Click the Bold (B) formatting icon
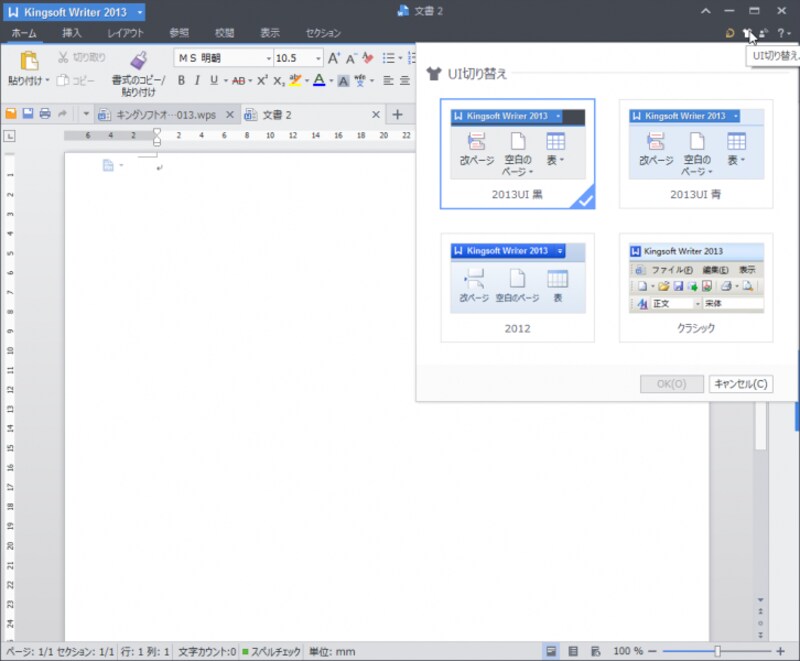This screenshot has width=800, height=661. 182,81
